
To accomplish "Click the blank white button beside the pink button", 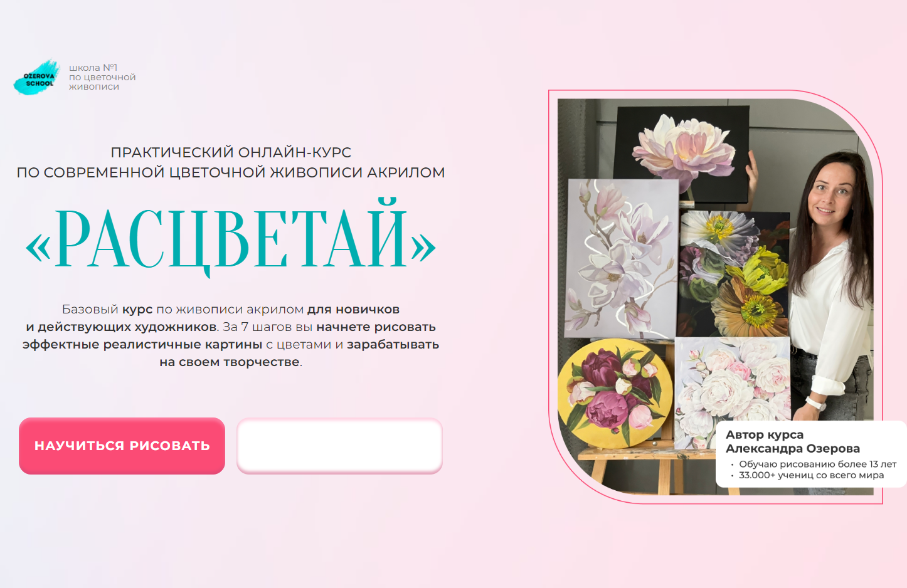I will (339, 446).
